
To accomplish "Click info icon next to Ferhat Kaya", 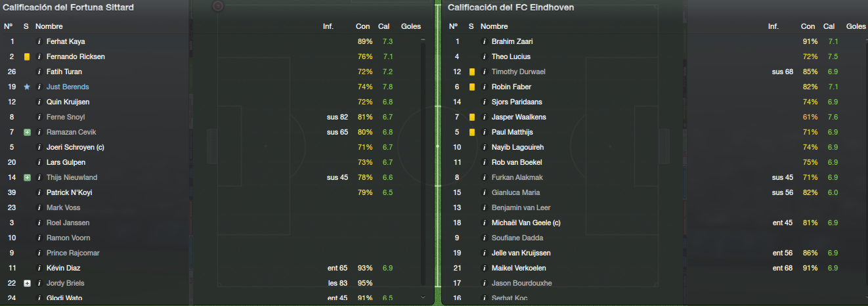I will coord(39,41).
